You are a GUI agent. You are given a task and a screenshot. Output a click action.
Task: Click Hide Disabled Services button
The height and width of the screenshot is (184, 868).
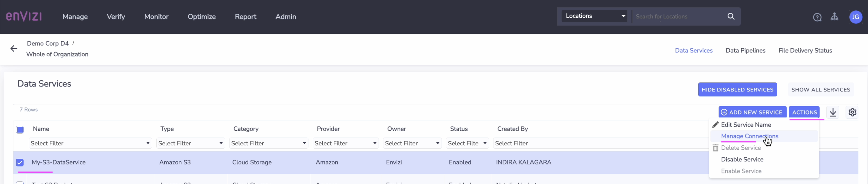737,89
